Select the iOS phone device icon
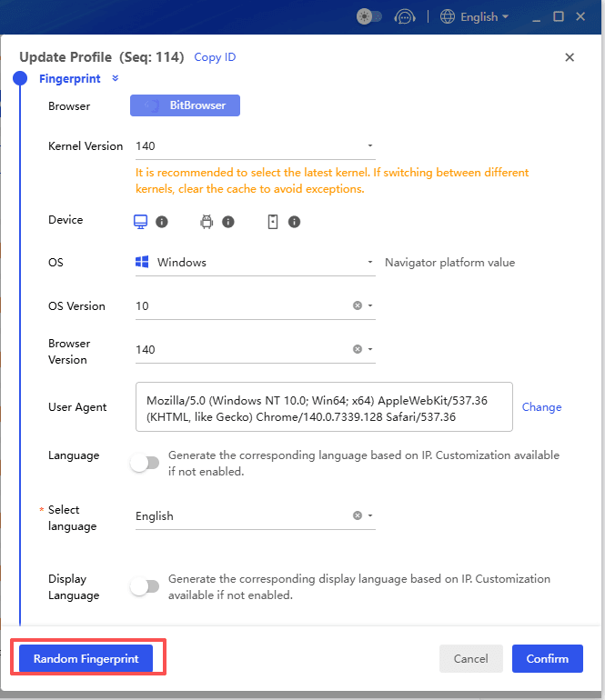 point(273,222)
